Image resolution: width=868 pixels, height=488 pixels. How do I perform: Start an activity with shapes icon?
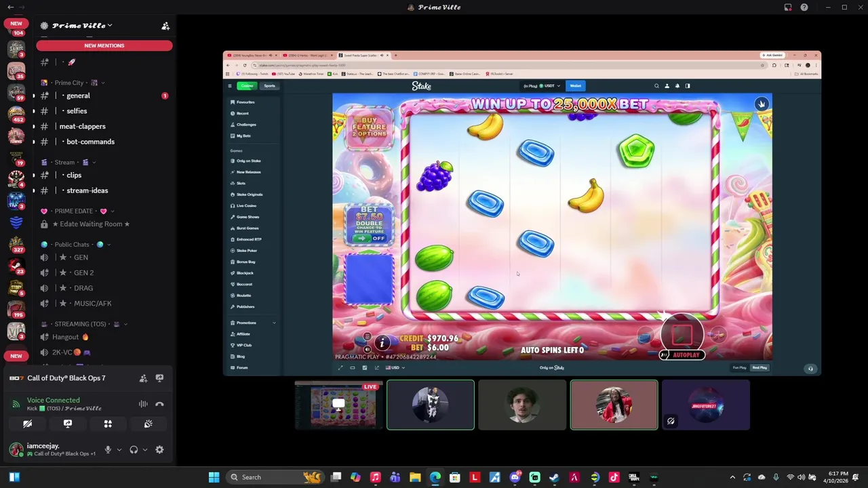pos(108,424)
